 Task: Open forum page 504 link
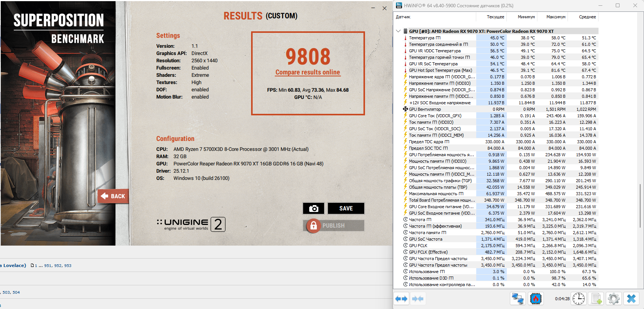pos(16,292)
